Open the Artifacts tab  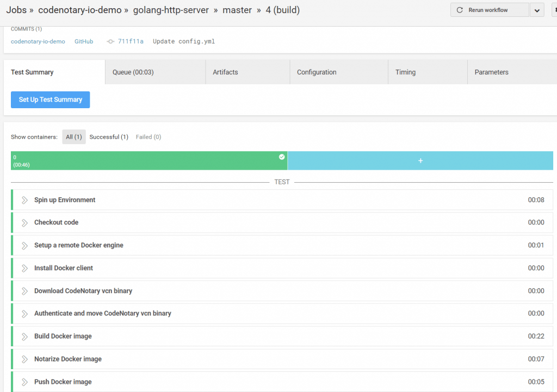pos(247,72)
